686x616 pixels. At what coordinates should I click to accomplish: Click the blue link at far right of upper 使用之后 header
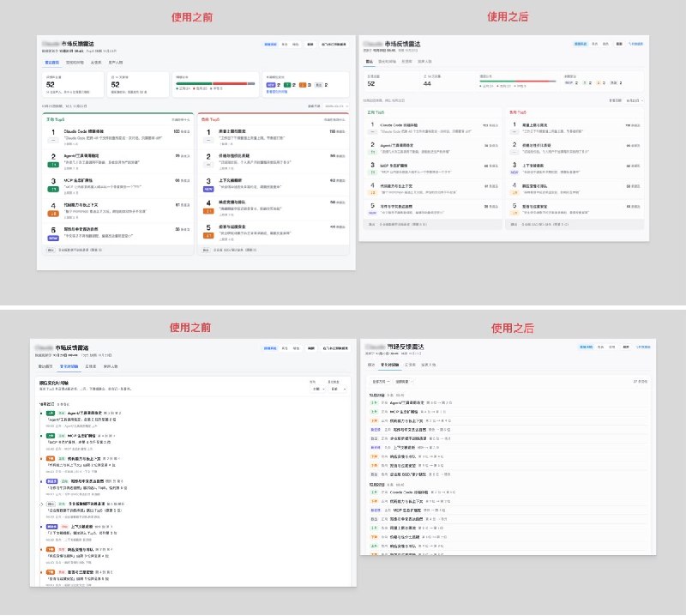tap(635, 44)
